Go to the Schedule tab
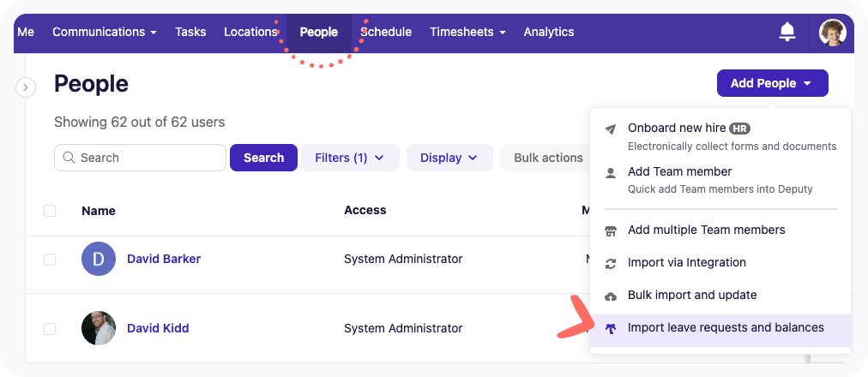This screenshot has width=868, height=377. click(387, 32)
